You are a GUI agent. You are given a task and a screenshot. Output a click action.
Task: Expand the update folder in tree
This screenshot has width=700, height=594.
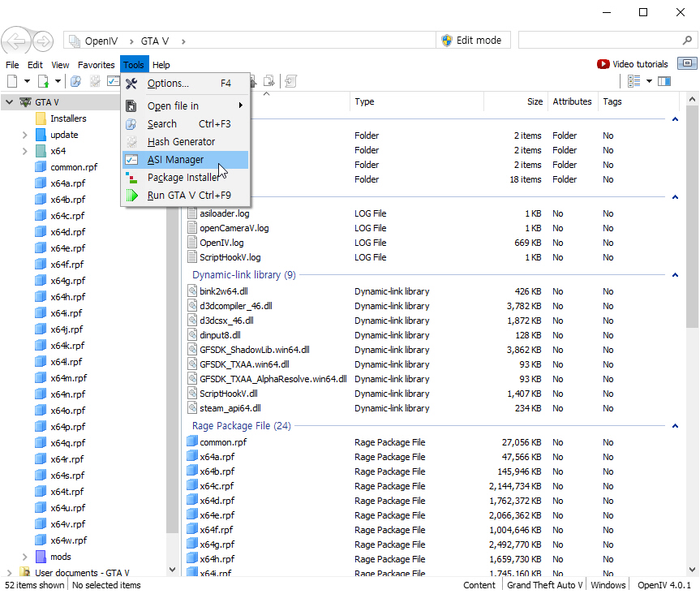pos(25,135)
